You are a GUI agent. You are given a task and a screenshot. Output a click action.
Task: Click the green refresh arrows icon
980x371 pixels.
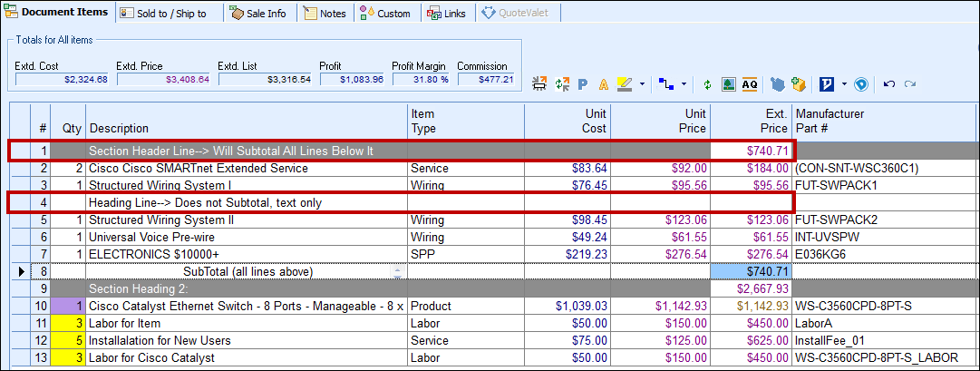coord(707,84)
